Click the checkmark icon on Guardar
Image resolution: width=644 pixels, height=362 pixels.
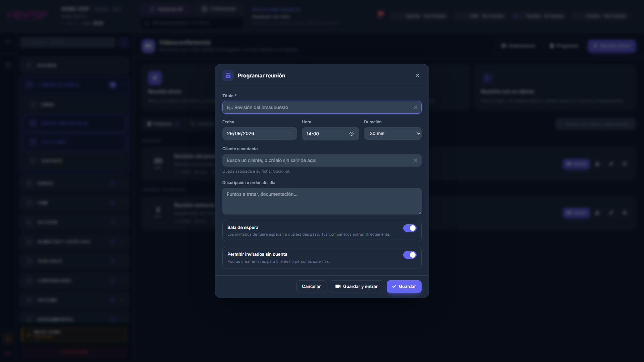pos(394,286)
